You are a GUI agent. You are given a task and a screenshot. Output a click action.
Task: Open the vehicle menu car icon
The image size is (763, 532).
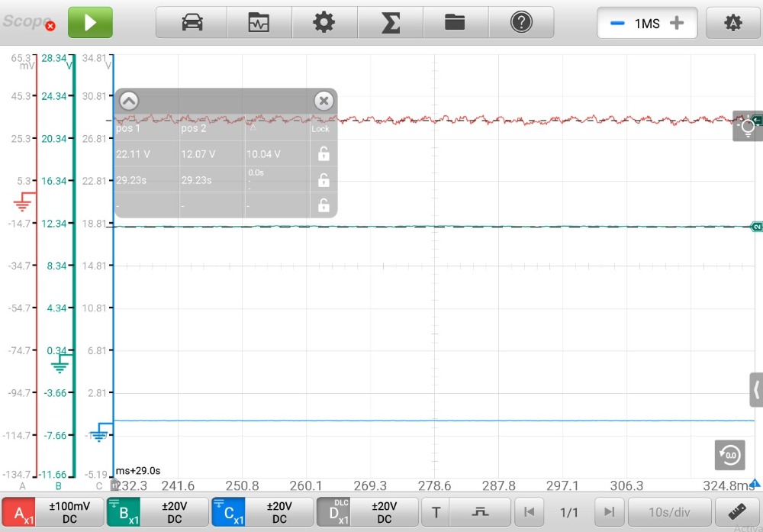(192, 23)
